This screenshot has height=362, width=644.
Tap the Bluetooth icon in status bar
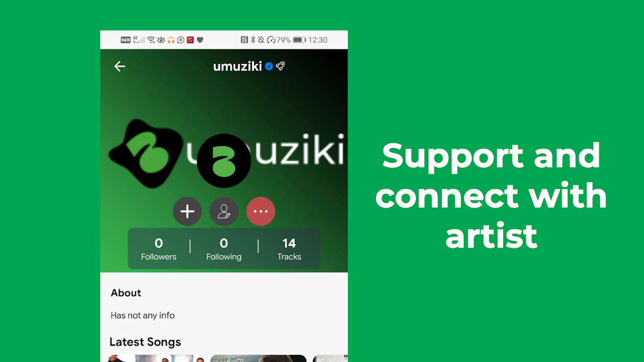(253, 40)
